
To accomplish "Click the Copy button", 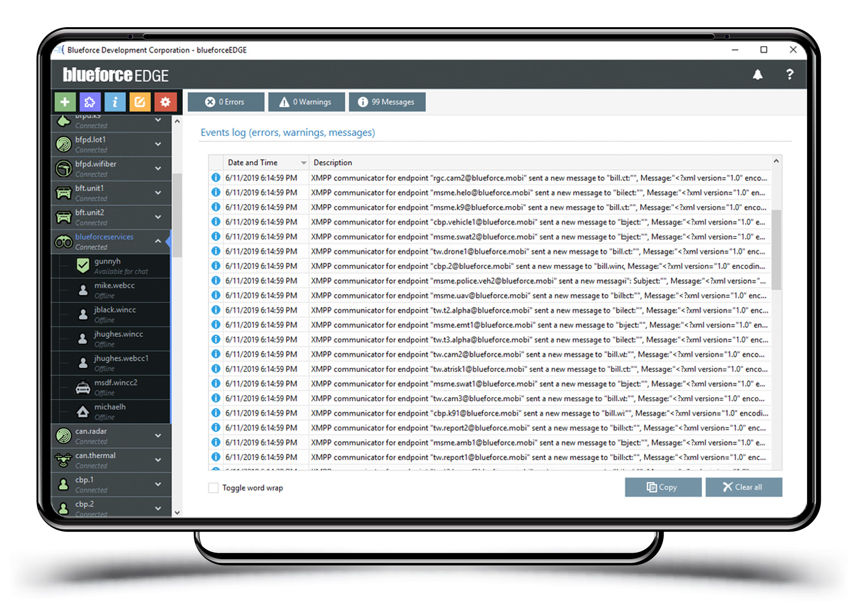I will (663, 487).
